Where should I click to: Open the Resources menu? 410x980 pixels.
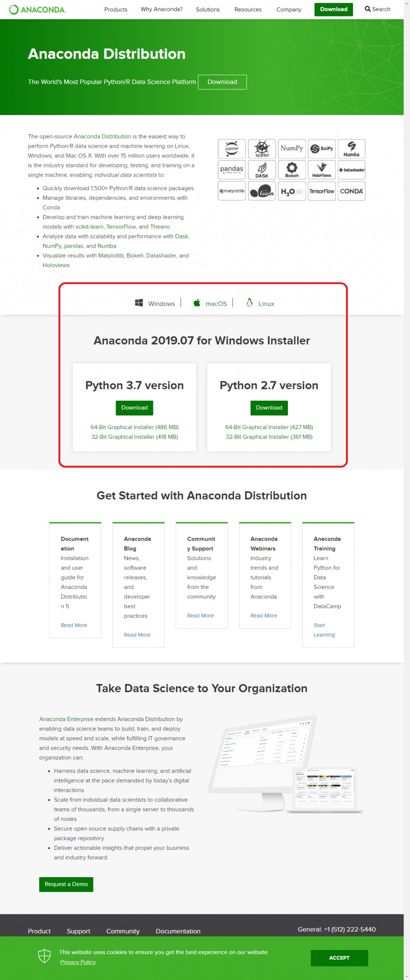tap(248, 10)
